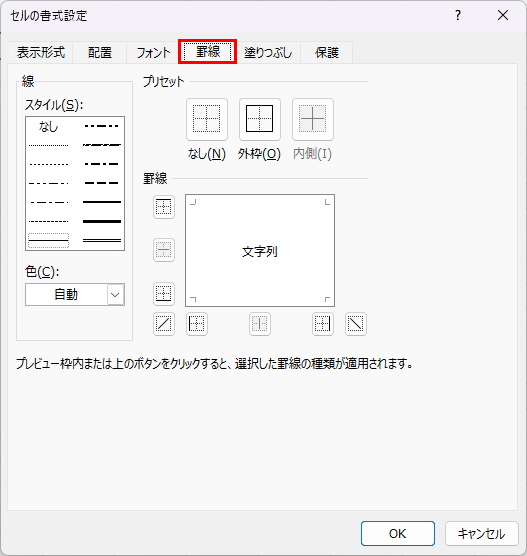
Task: Select the medium solid line style
Action: pos(102,202)
